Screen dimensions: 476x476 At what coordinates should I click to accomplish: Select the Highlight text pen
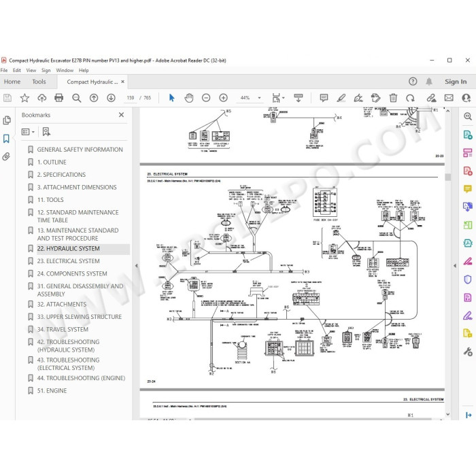(x=341, y=98)
